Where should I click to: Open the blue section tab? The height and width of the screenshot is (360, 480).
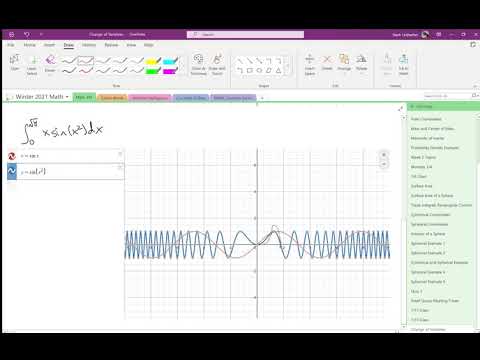[x=192, y=97]
